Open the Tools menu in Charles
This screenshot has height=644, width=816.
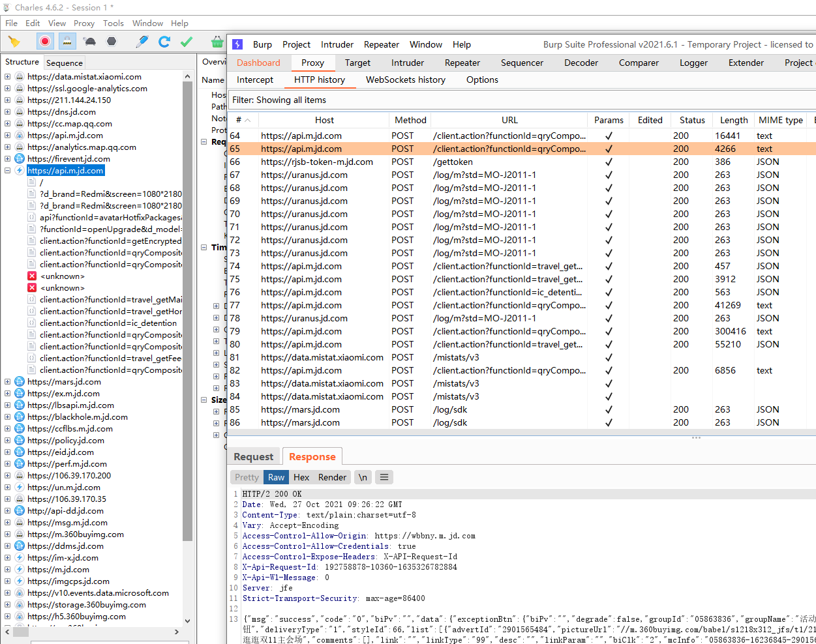click(113, 23)
